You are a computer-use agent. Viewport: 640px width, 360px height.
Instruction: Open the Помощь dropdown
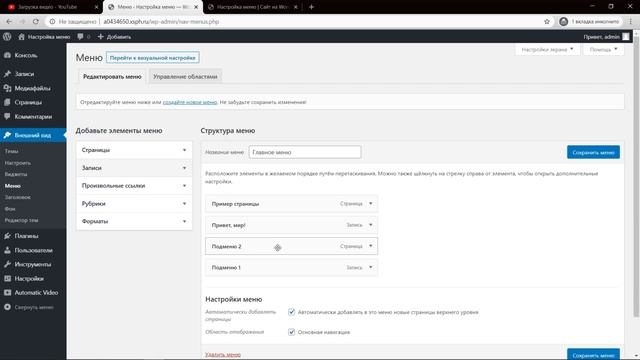click(x=603, y=49)
